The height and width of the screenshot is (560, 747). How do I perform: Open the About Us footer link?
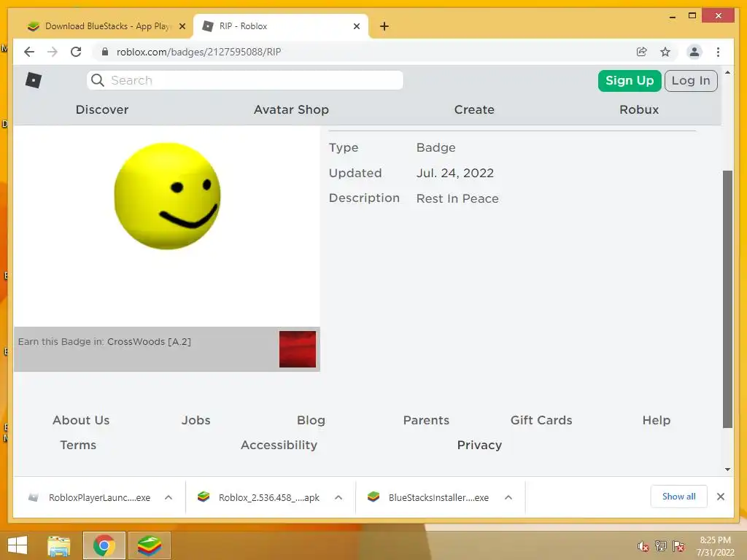pyautogui.click(x=81, y=420)
